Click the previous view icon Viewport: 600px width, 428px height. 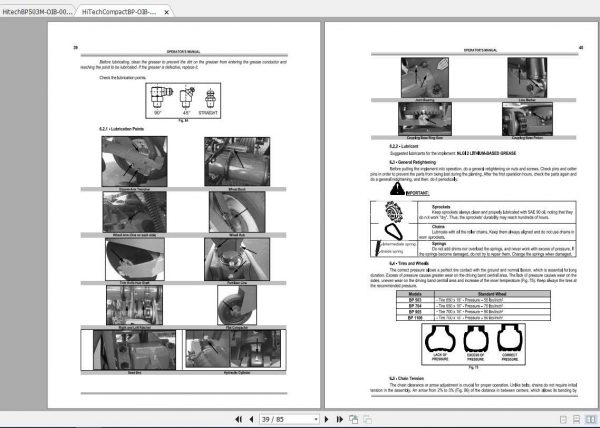point(353,419)
